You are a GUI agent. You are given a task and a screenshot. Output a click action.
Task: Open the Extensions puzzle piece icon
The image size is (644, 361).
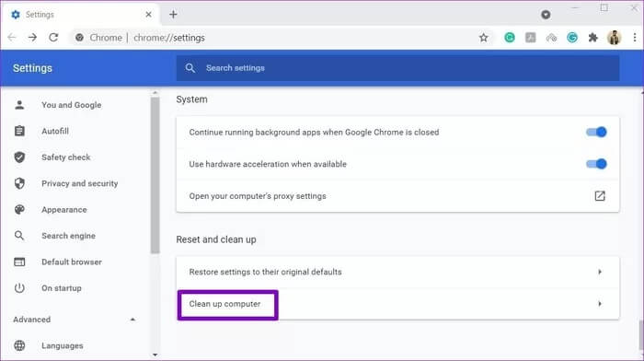click(x=592, y=38)
